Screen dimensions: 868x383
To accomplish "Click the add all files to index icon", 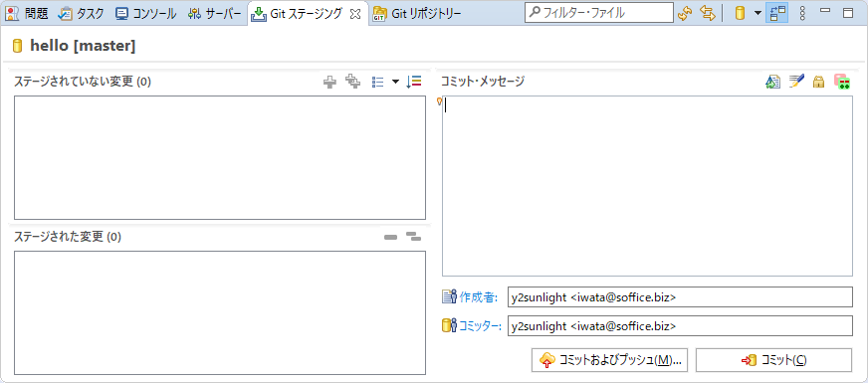I will (x=353, y=82).
